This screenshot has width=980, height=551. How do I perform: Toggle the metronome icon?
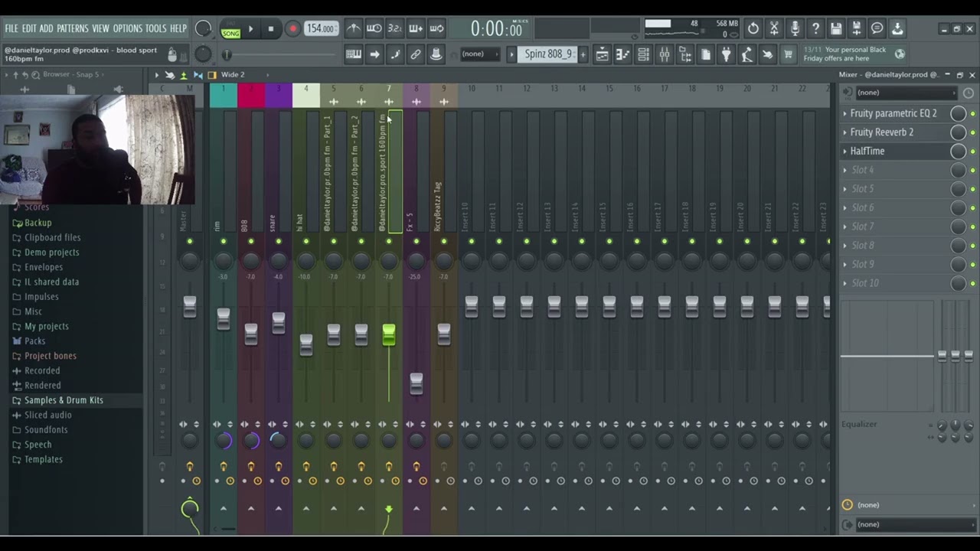(353, 28)
